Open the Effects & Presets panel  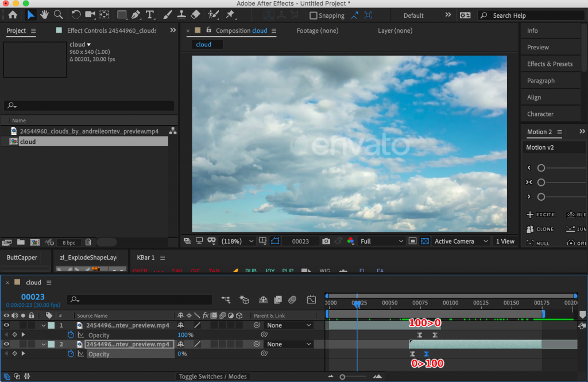click(x=550, y=64)
